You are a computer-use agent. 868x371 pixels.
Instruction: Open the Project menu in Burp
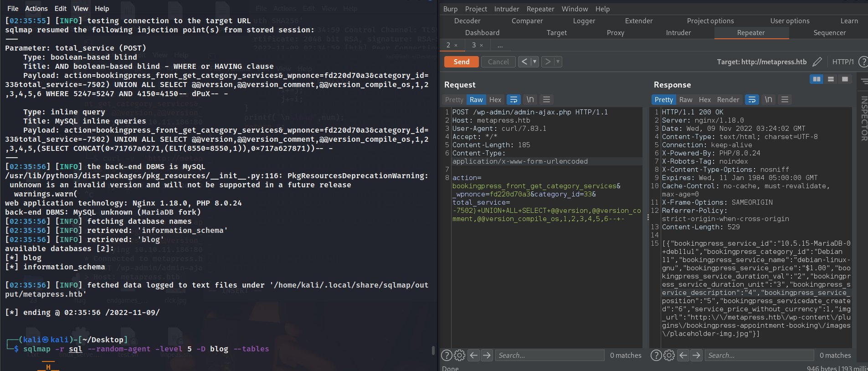tap(476, 9)
